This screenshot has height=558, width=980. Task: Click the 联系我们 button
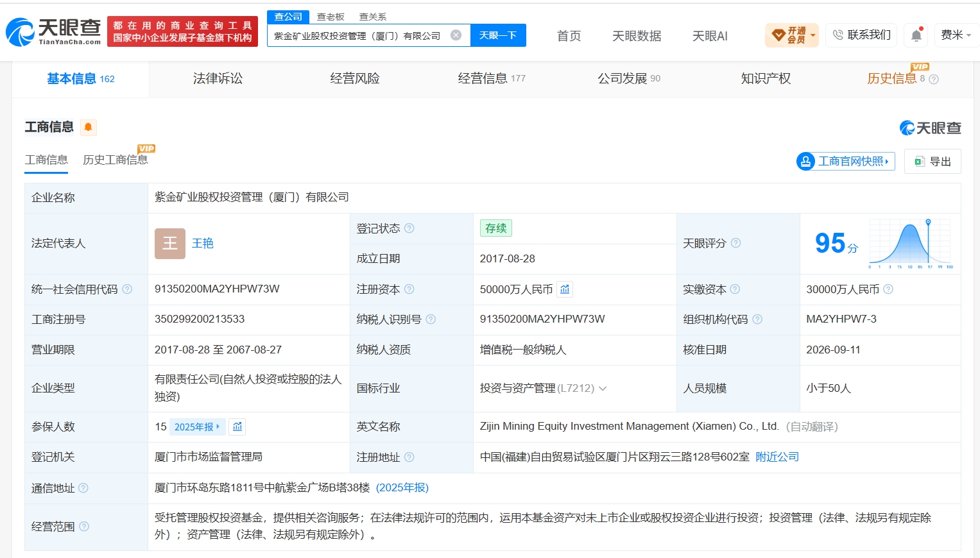862,35
